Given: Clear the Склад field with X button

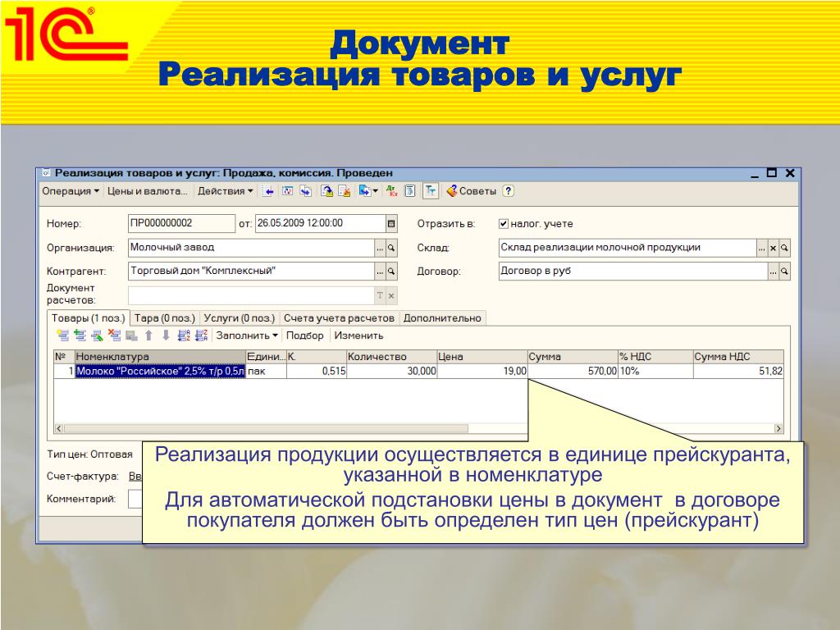Looking at the screenshot, I should coord(773,248).
